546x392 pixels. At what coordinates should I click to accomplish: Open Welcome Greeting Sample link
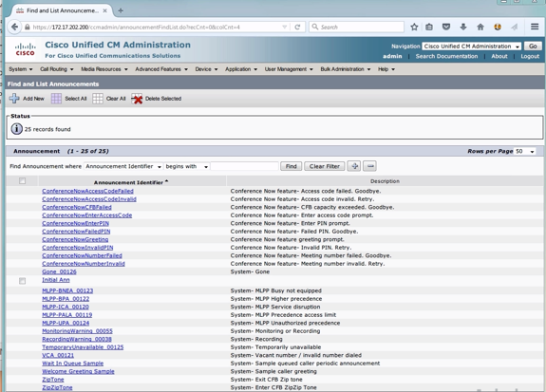[x=79, y=371]
